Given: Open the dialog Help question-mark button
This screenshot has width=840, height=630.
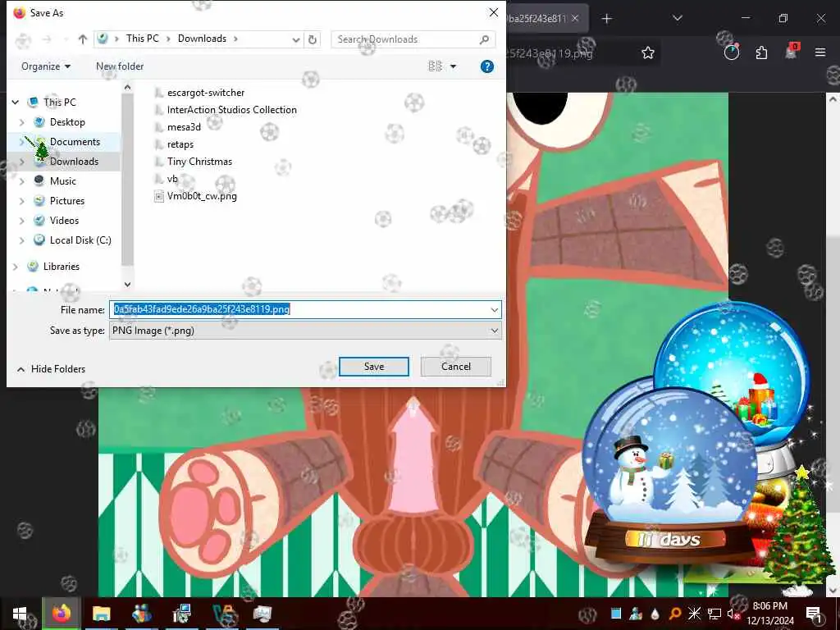Looking at the screenshot, I should (x=487, y=66).
